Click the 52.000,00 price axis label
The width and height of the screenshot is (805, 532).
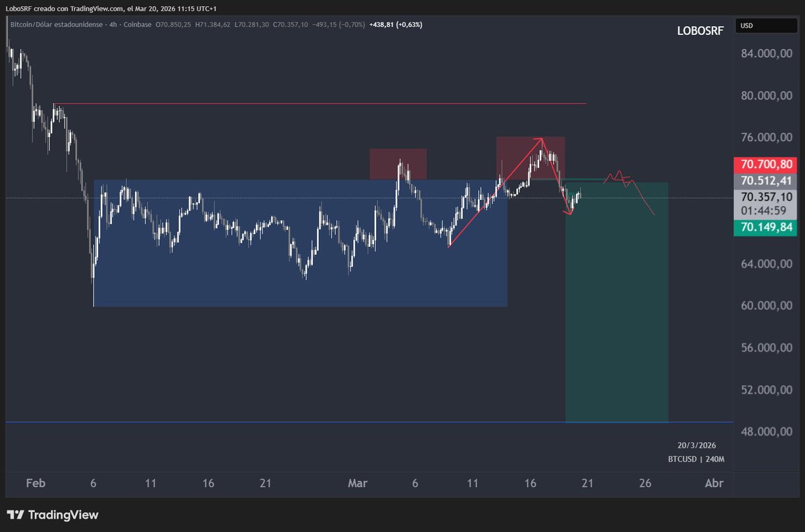[767, 390]
